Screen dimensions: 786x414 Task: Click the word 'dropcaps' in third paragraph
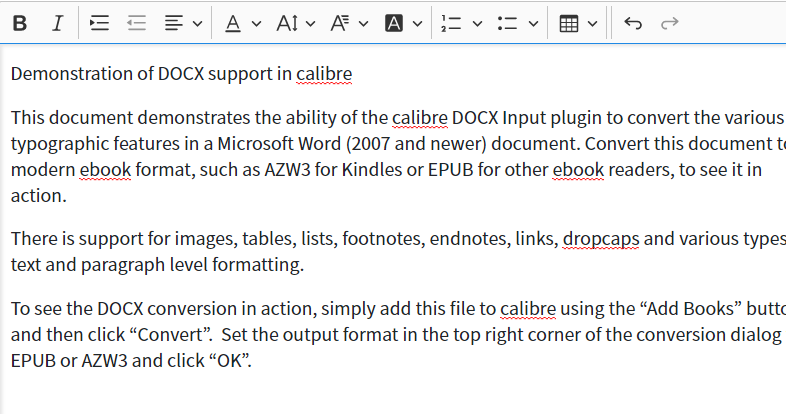(x=601, y=239)
